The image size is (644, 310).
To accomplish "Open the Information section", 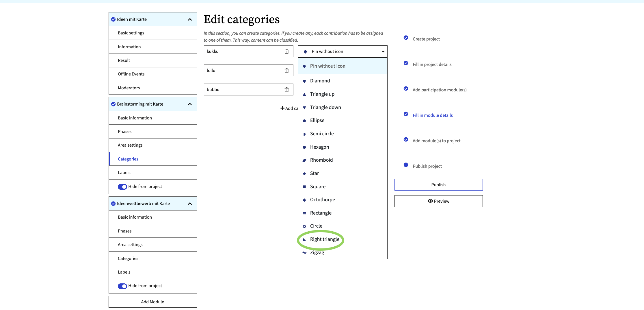I will [153, 47].
